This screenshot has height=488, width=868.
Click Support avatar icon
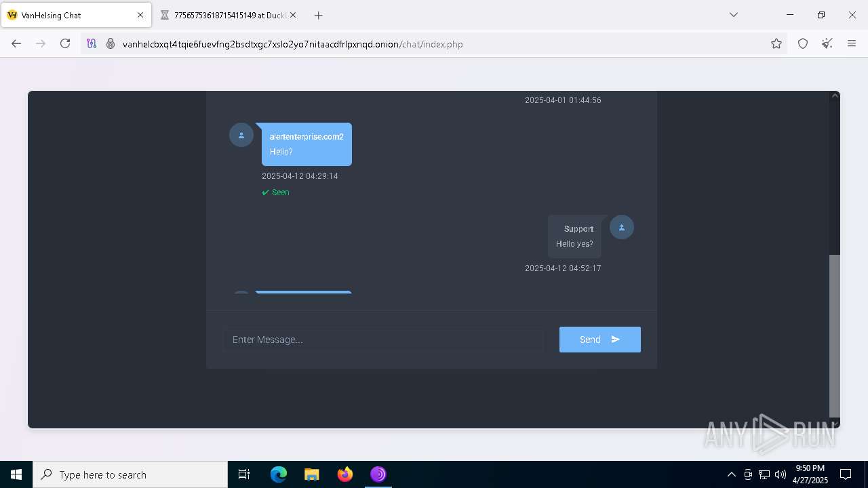click(622, 227)
